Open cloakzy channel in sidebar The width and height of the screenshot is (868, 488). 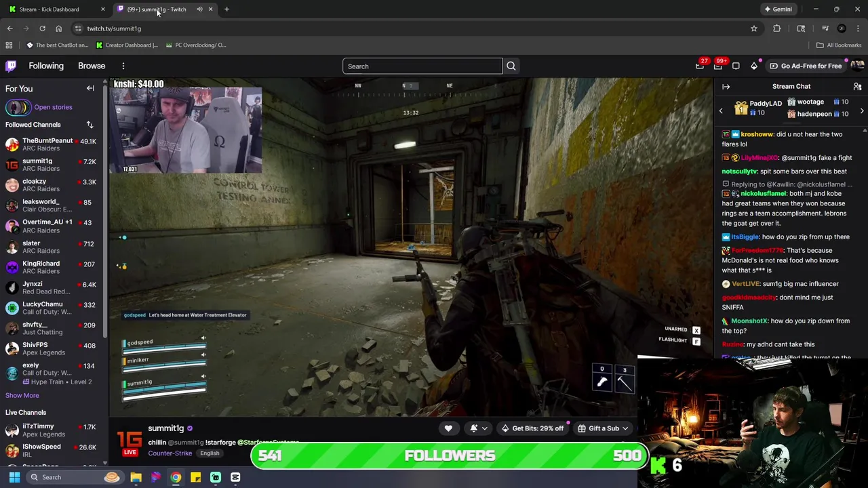[x=53, y=185]
